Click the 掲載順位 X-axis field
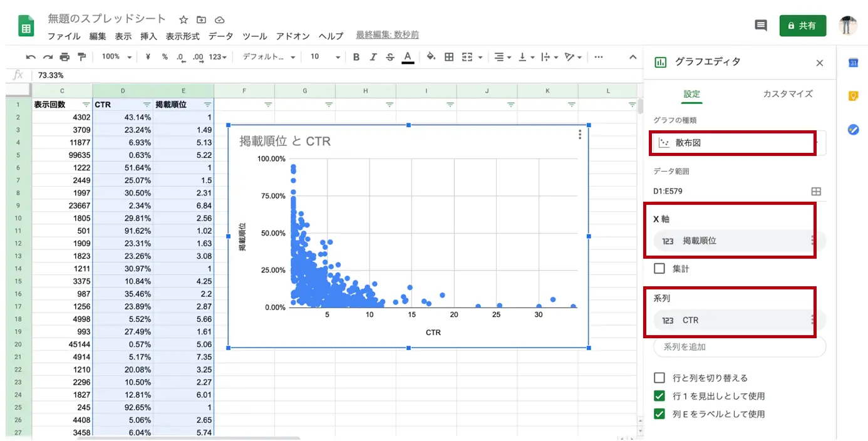 click(x=740, y=241)
